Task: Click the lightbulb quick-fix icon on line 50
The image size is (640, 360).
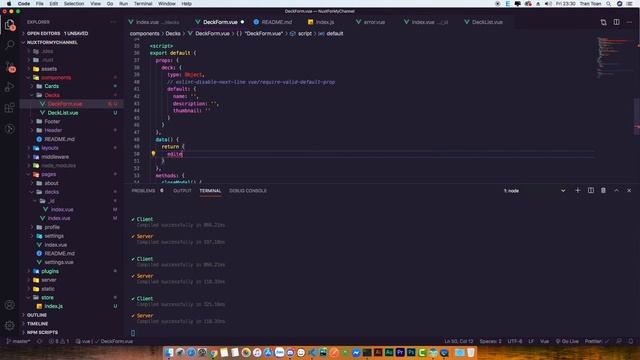Action: [x=153, y=154]
